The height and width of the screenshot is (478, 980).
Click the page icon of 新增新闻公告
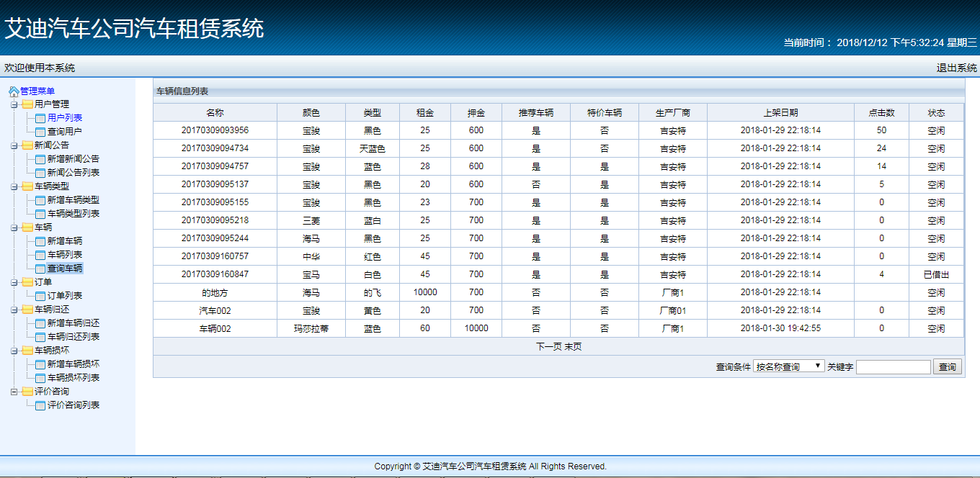point(40,159)
